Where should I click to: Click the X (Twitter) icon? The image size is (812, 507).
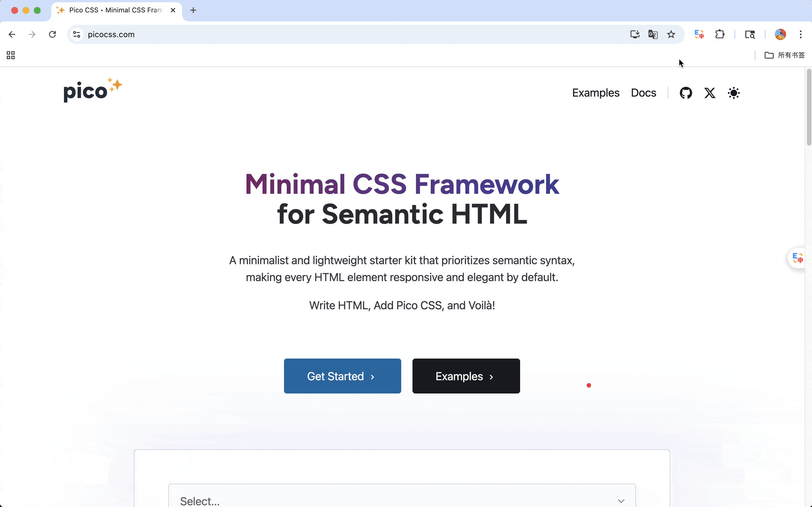click(709, 93)
